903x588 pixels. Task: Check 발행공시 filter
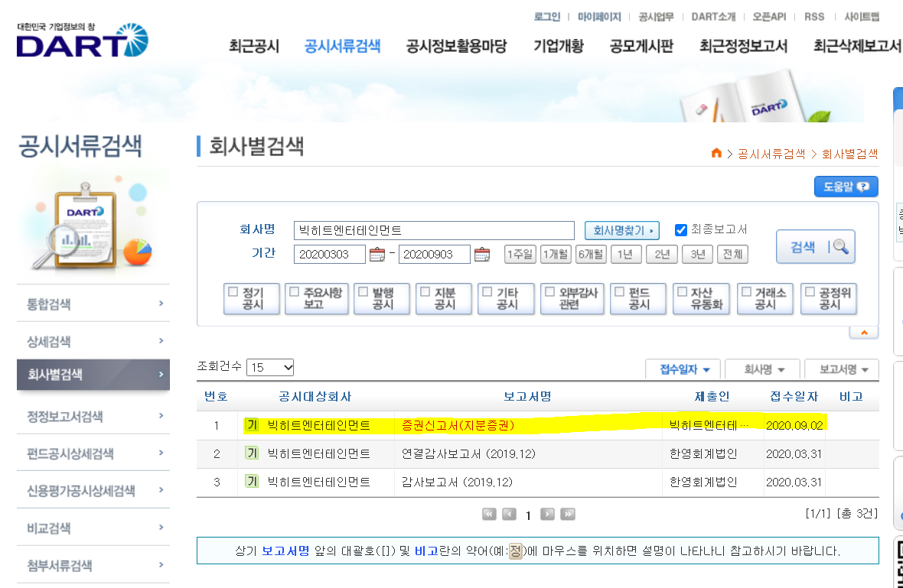tap(363, 291)
